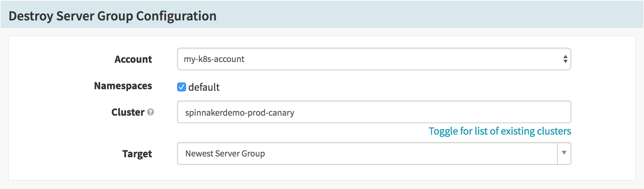Click the Account field label

133,59
